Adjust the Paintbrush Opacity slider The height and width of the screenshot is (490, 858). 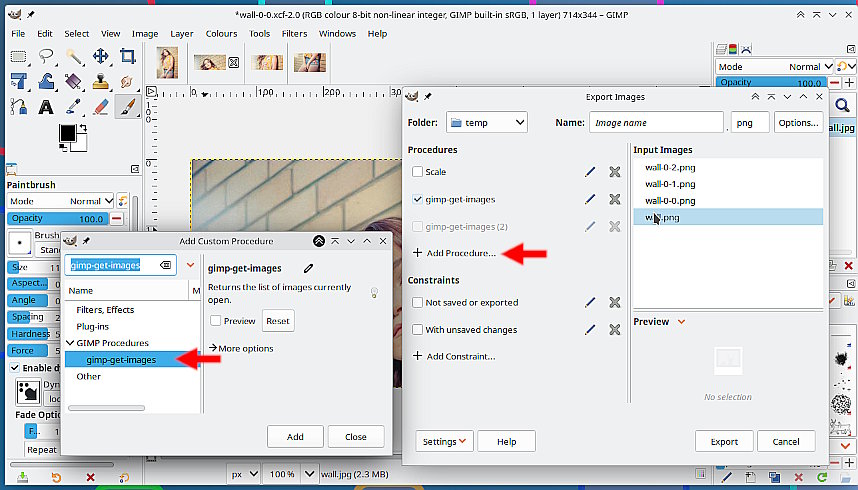tap(58, 218)
